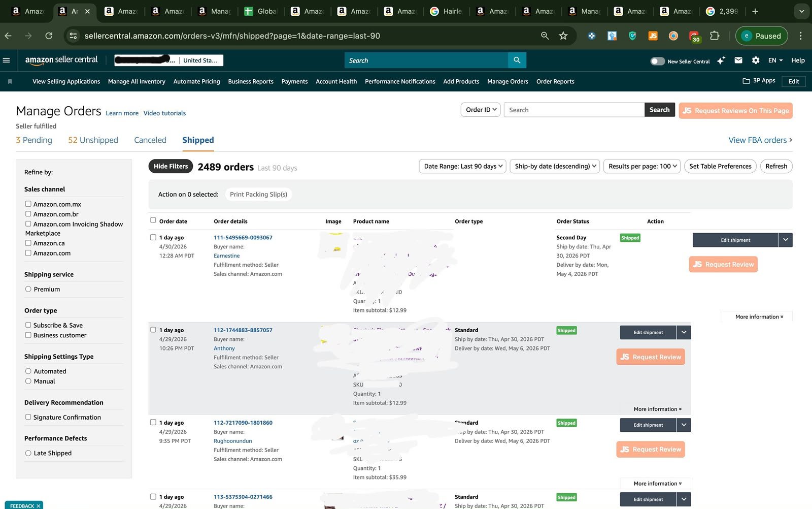The image size is (812, 509).
Task: Bookmark this page with the star icon
Action: click(563, 36)
